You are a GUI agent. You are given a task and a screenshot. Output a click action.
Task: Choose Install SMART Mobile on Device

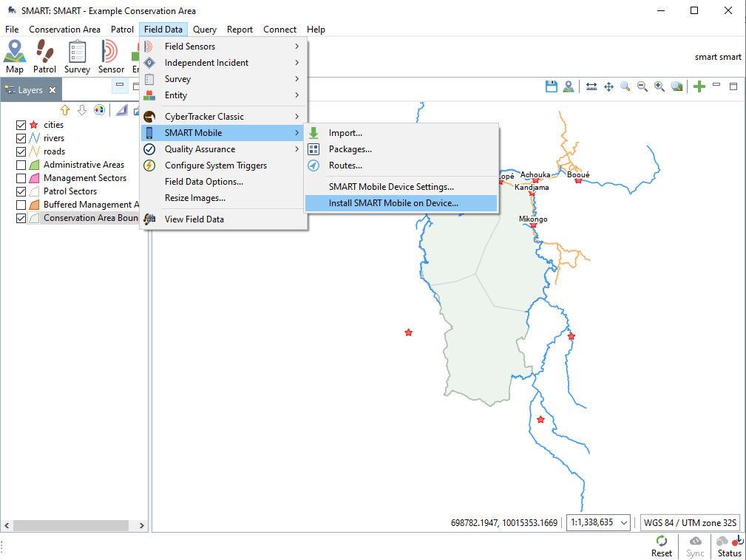tap(393, 203)
